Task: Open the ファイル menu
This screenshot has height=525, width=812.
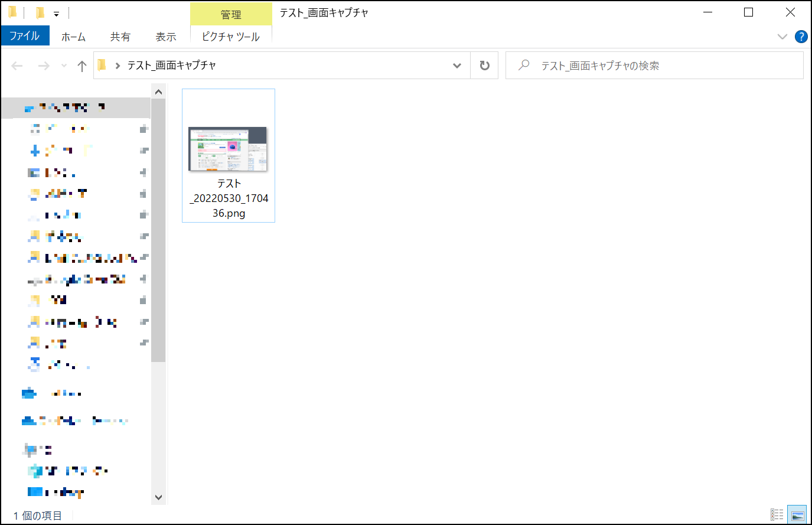Action: click(x=25, y=36)
